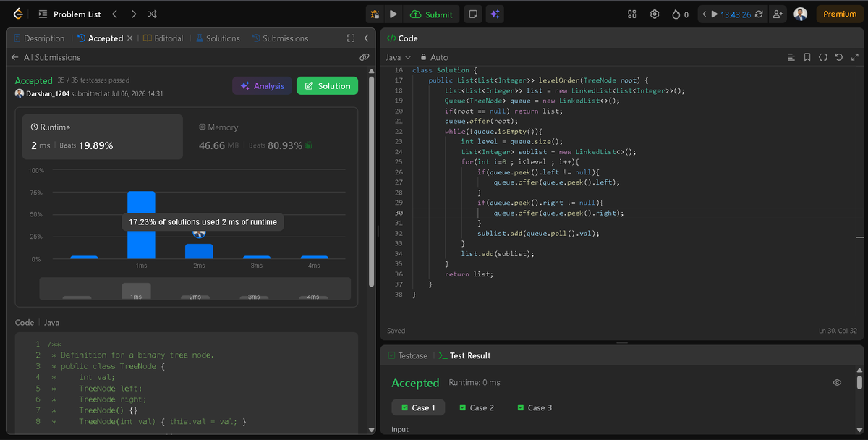The height and width of the screenshot is (440, 868).
Task: Bookmark the code with bookmark icon
Action: pyautogui.click(x=807, y=57)
